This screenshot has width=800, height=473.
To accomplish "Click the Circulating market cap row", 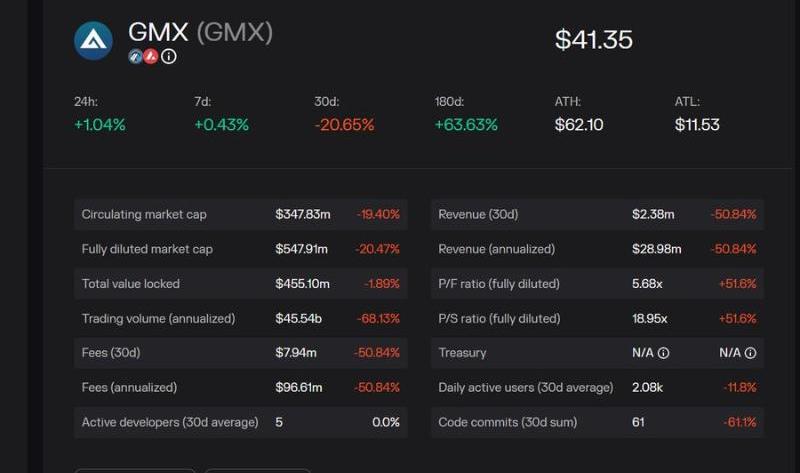I will (x=240, y=214).
